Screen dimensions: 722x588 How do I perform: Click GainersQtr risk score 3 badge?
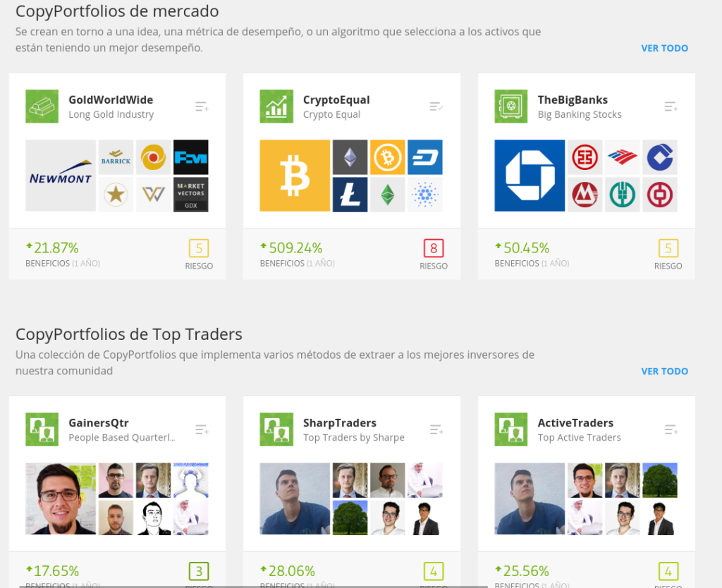199,571
